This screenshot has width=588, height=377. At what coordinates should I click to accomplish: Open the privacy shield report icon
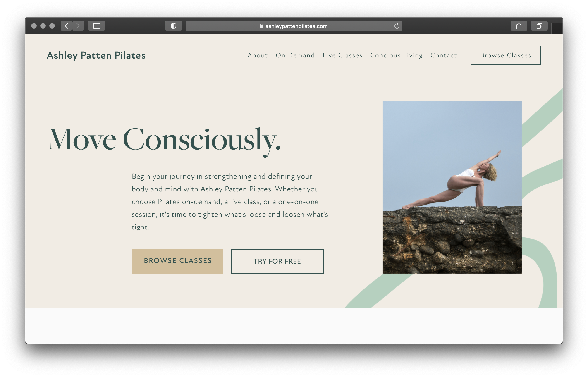[173, 26]
